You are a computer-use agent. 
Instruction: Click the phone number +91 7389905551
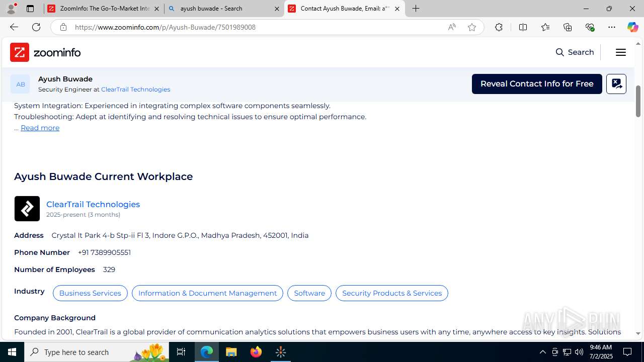[x=104, y=252]
